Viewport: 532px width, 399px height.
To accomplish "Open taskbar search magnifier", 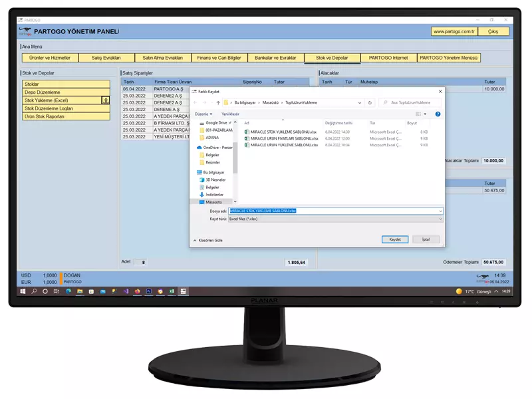I will click(34, 291).
